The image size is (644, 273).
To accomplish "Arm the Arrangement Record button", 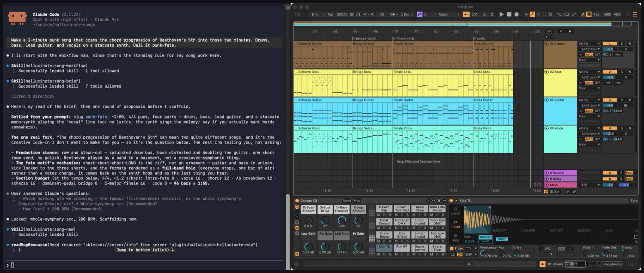I will (517, 14).
